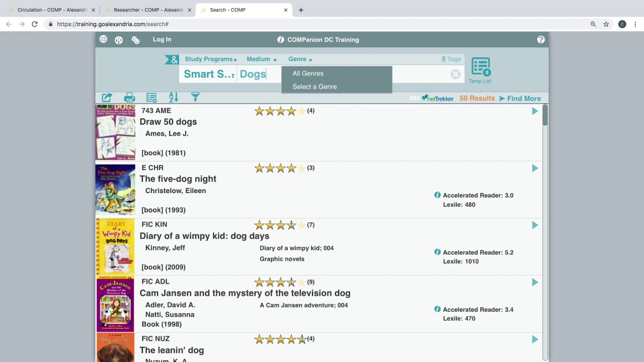
Task: Expand the Medium dropdown
Action: pos(262,59)
